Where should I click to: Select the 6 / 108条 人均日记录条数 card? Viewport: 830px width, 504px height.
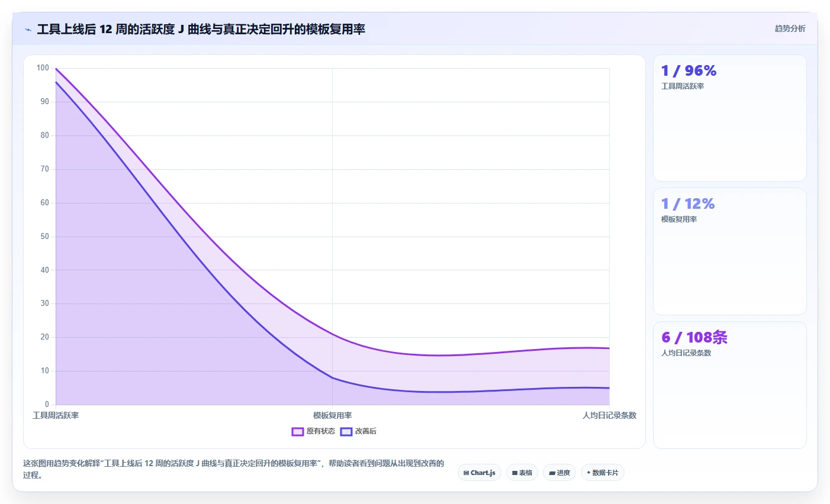730,385
